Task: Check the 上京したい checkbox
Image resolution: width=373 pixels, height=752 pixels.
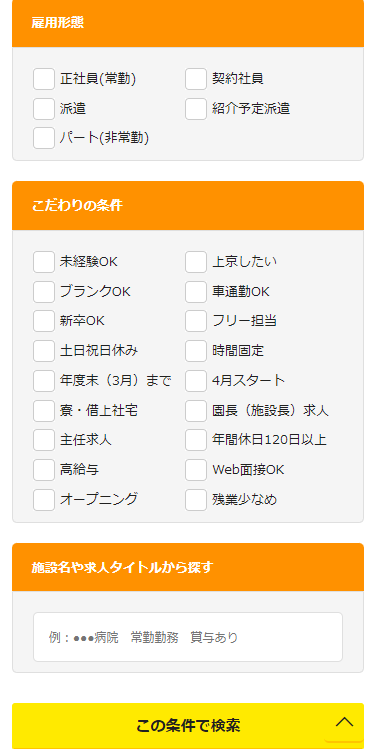Action: tap(196, 262)
